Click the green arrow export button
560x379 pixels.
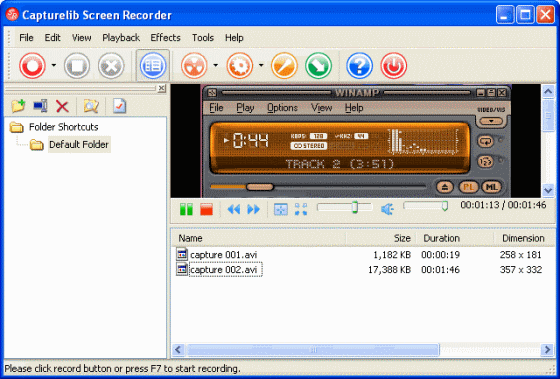coord(319,66)
